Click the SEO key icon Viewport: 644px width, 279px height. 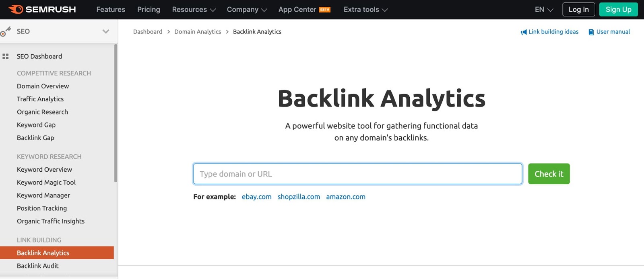point(6,31)
